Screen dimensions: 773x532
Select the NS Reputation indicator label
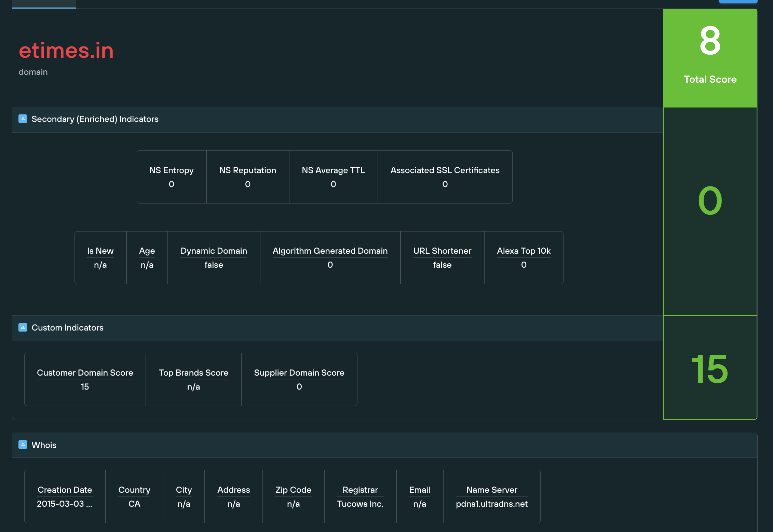pyautogui.click(x=248, y=170)
